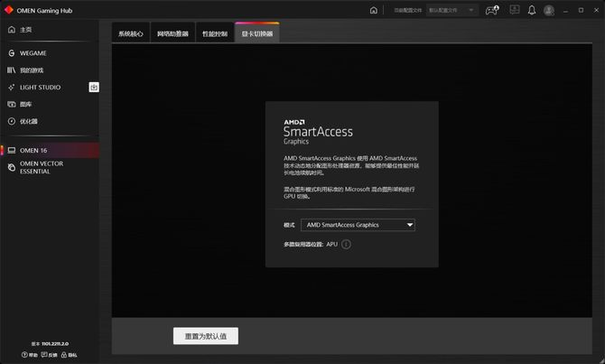Click the AMD SmartAccess Graphics heading text
Image resolution: width=605 pixels, height=364 pixels.
[x=318, y=133]
